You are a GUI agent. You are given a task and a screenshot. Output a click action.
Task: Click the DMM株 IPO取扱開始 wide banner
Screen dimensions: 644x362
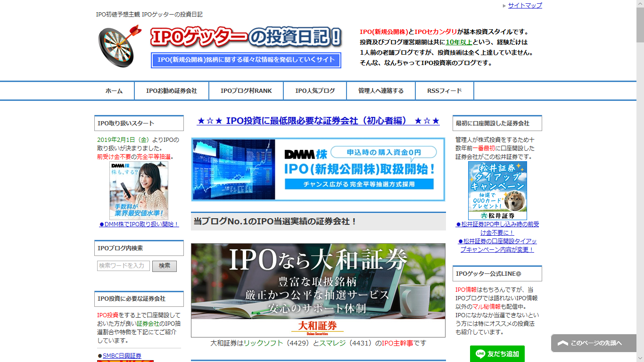(x=318, y=170)
